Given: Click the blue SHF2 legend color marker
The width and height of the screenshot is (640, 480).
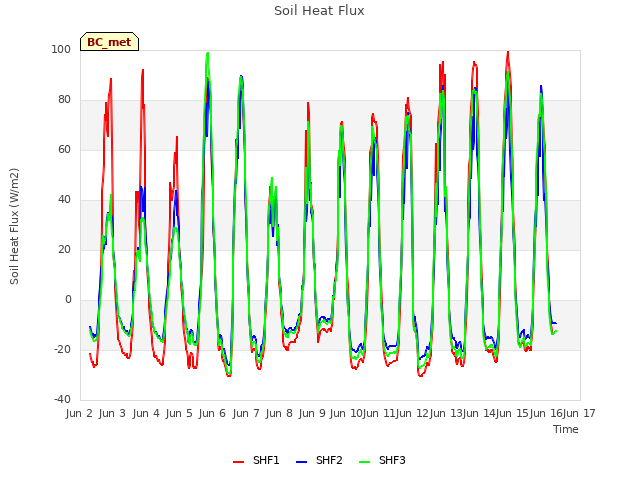Looking at the screenshot, I should [301, 462].
